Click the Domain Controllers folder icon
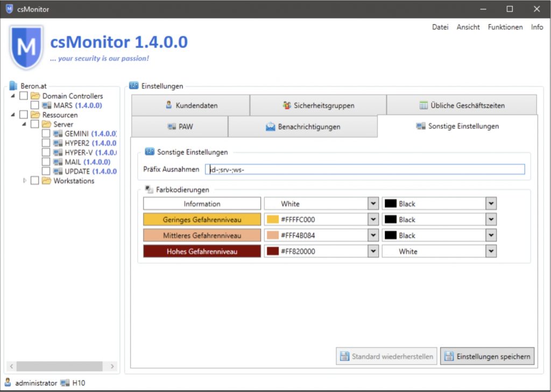 tap(36, 96)
